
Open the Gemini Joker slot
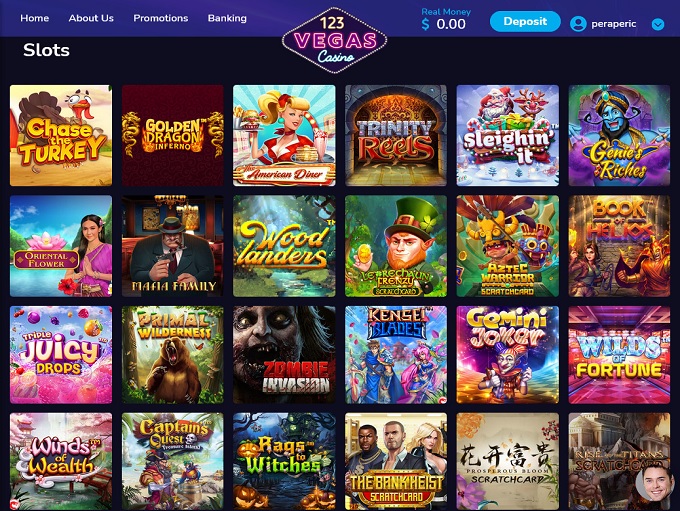point(507,355)
